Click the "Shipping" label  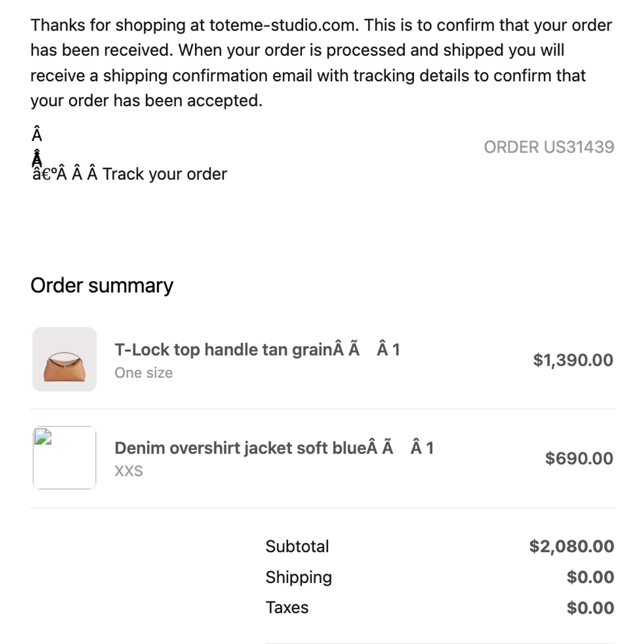tap(299, 577)
